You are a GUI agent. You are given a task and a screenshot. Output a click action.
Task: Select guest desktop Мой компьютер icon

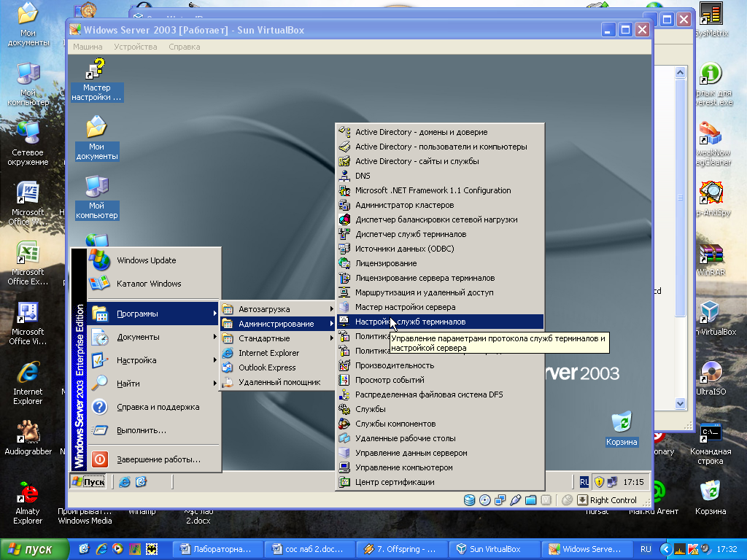pos(97,198)
